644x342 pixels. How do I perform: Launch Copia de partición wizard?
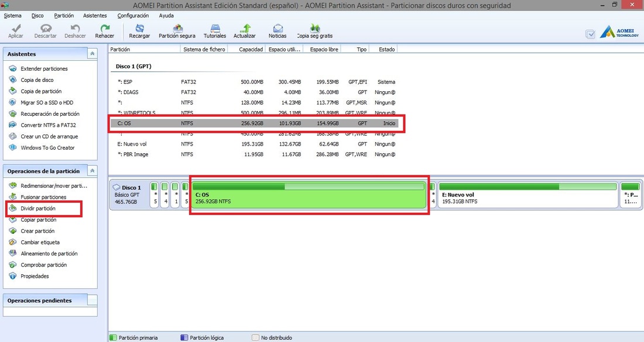(41, 91)
